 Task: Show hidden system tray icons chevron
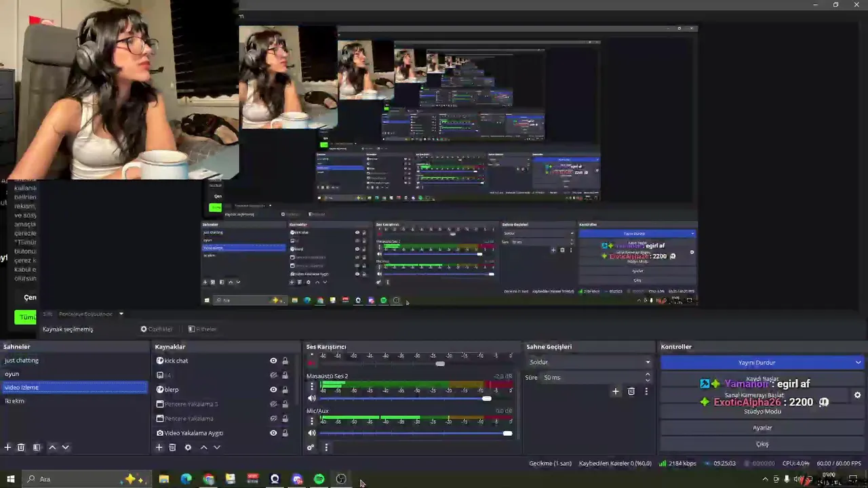coord(765,479)
